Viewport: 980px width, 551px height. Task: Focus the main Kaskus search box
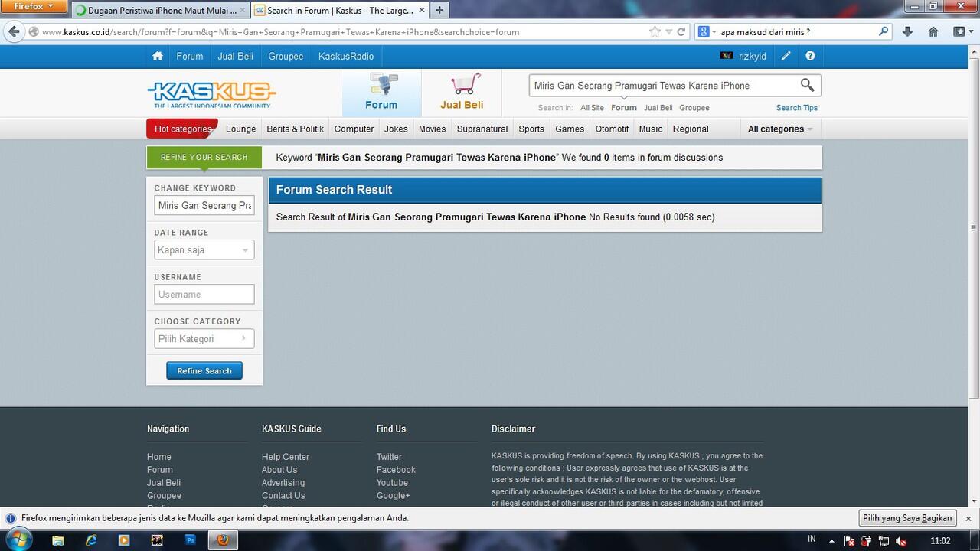coord(663,86)
